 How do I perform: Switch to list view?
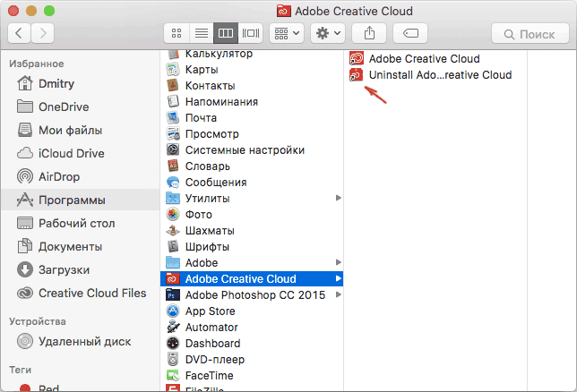202,33
